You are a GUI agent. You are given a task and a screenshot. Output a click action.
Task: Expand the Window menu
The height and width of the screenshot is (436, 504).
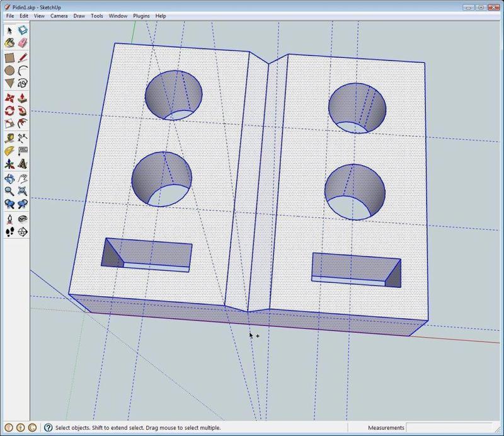[x=118, y=16]
